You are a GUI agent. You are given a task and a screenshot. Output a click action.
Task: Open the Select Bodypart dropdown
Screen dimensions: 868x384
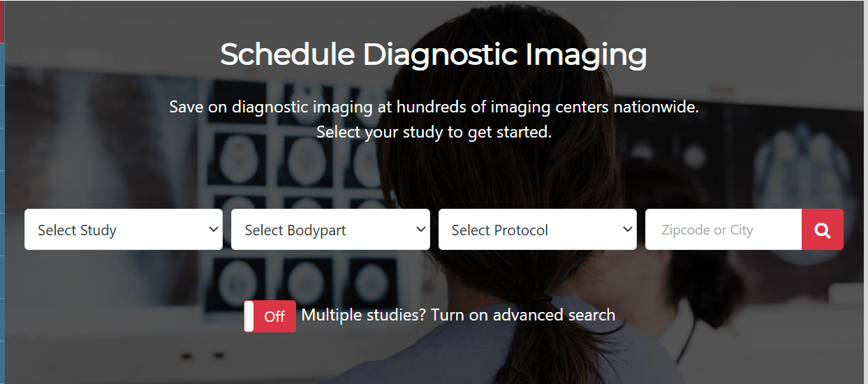point(330,230)
